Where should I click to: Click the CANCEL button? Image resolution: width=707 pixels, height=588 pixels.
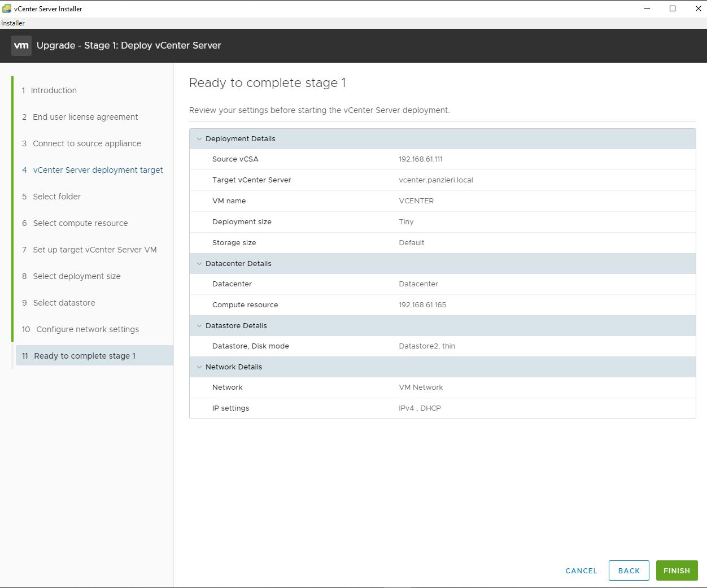[581, 571]
